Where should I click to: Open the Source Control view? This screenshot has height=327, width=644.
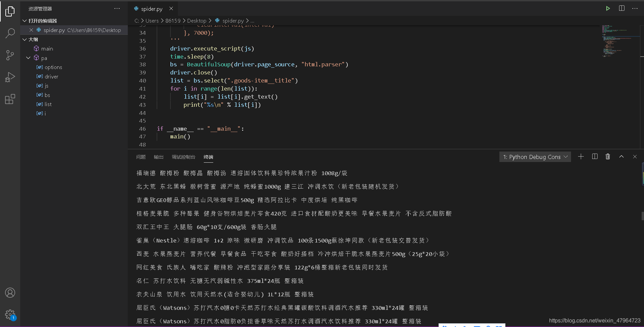click(x=10, y=55)
